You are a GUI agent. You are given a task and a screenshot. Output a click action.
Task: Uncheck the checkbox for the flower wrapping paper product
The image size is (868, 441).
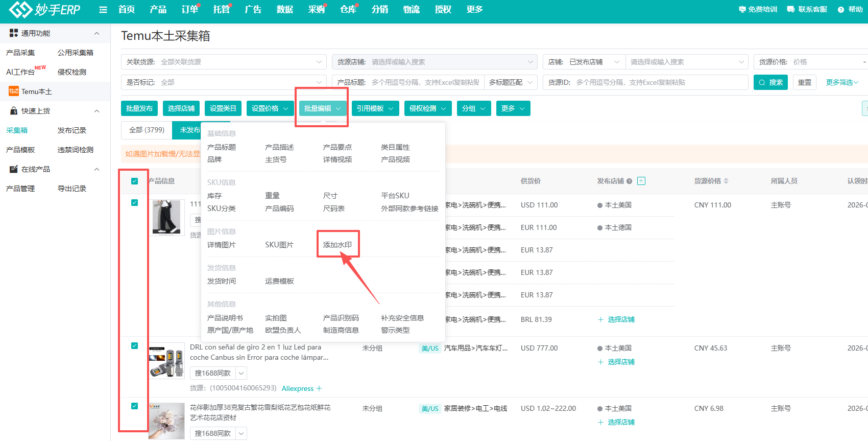(135, 406)
